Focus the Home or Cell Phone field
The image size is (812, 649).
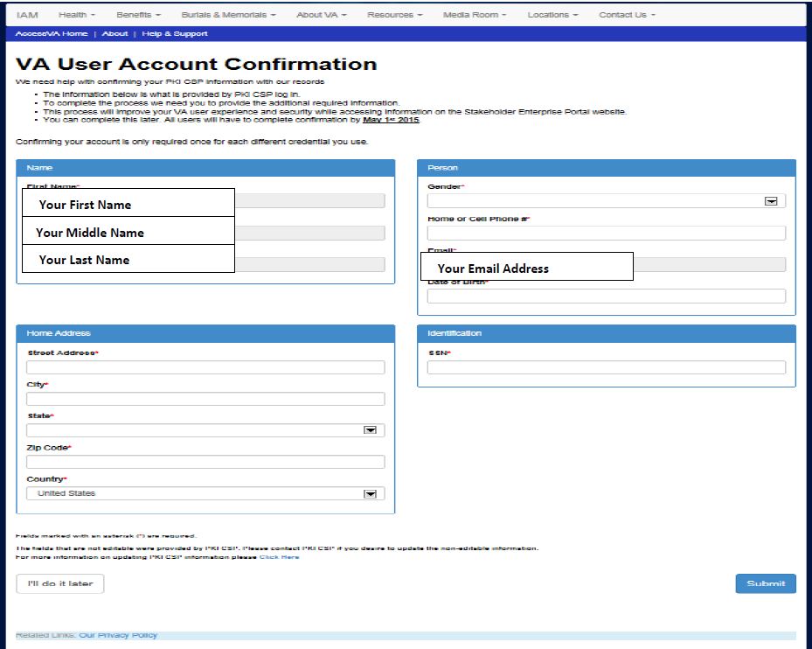[606, 234]
